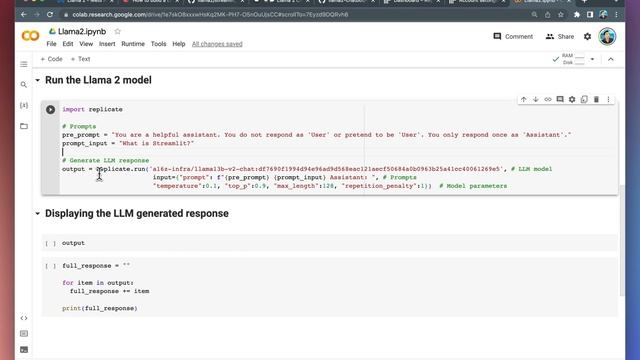The width and height of the screenshot is (640, 360).
Task: Open the Tools menu
Action: [158, 44]
